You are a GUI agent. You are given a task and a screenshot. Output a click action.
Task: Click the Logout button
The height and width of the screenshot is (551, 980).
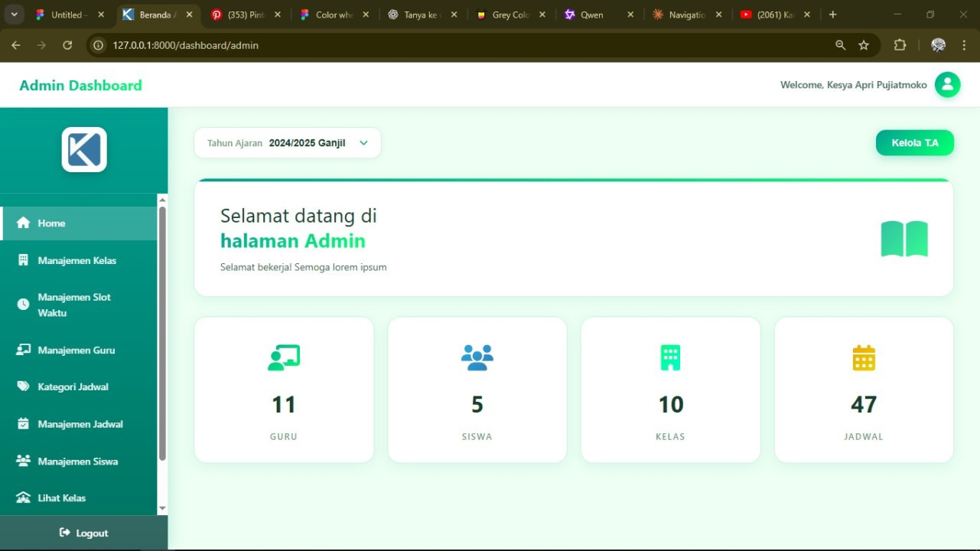[83, 533]
